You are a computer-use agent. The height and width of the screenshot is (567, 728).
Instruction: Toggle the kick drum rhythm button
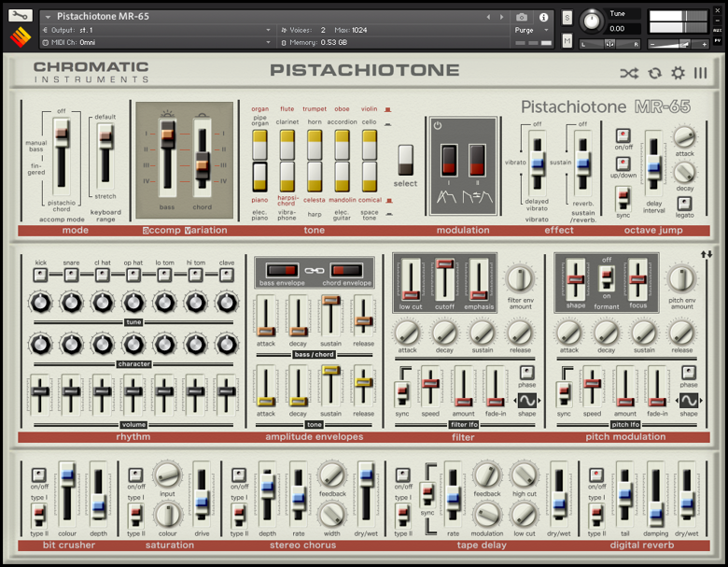click(40, 275)
